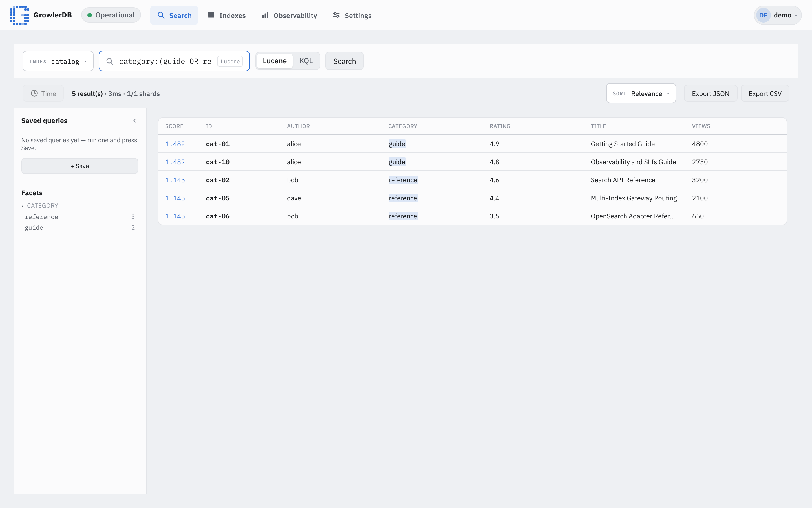Click the reference tag in cat-05 row
This screenshot has height=508, width=812.
click(x=403, y=198)
